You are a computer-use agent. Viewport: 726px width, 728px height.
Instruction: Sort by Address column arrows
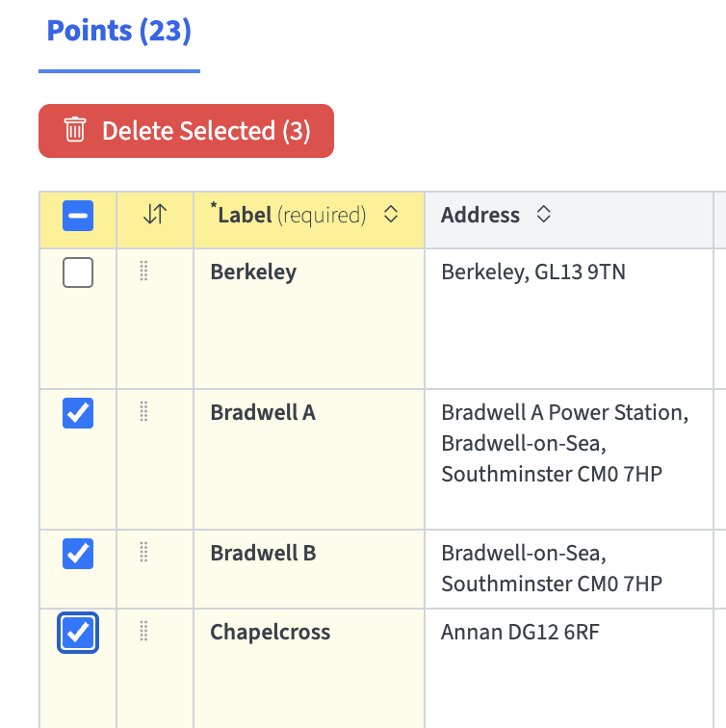(543, 216)
